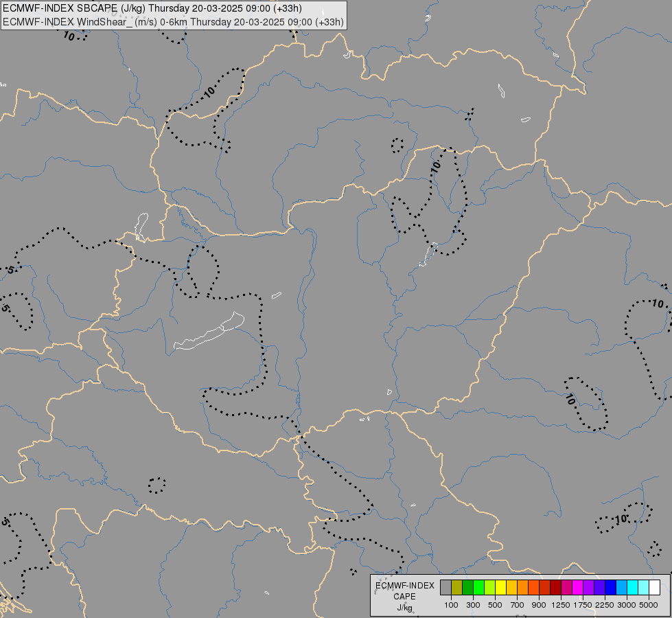Click the legend label '2250'
The height and width of the screenshot is (618, 672).
(605, 605)
